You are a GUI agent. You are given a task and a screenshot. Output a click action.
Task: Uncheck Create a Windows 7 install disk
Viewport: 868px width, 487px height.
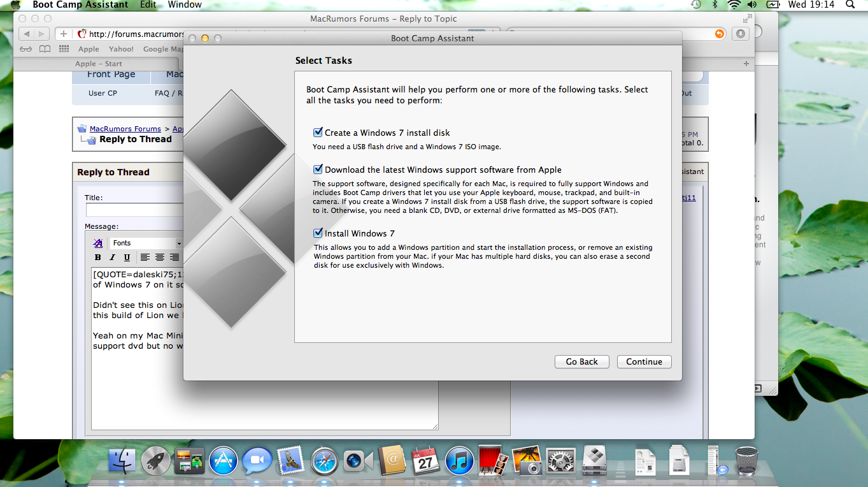[318, 133]
